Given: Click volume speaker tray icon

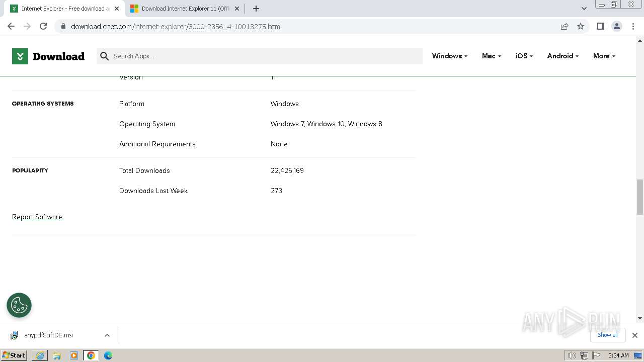Looking at the screenshot, I should [572, 355].
